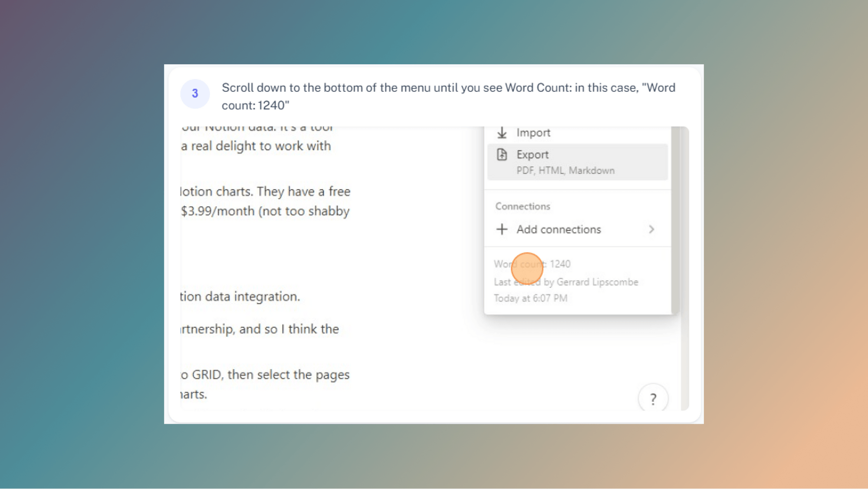Click the Export button in the menu
This screenshot has height=489, width=868.
(533, 154)
